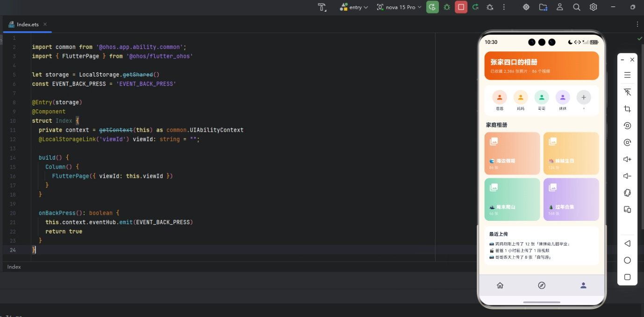This screenshot has width=644, height=317.
Task: Click the 哥哥昨天上传了 8 张 entry
Action: [x=520, y=257]
